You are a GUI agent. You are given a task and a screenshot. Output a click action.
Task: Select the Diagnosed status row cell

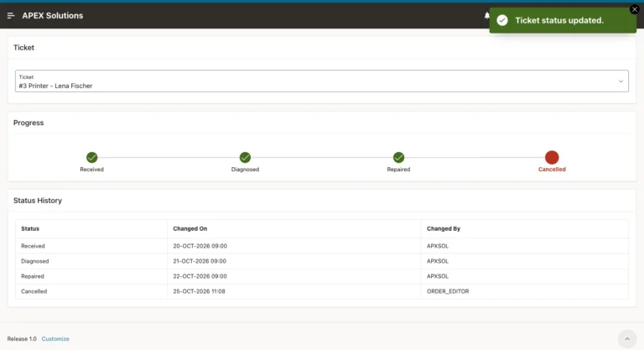click(91, 261)
